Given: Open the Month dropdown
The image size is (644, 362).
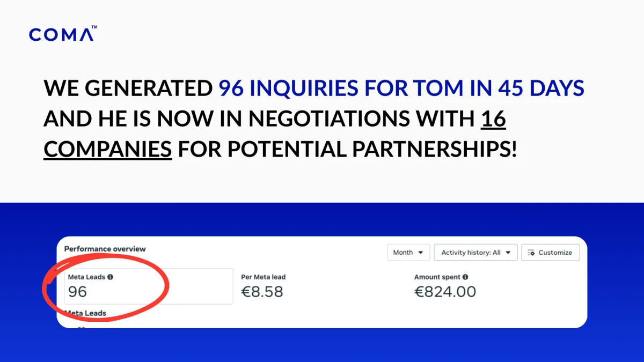Looking at the screenshot, I should click(x=408, y=253).
